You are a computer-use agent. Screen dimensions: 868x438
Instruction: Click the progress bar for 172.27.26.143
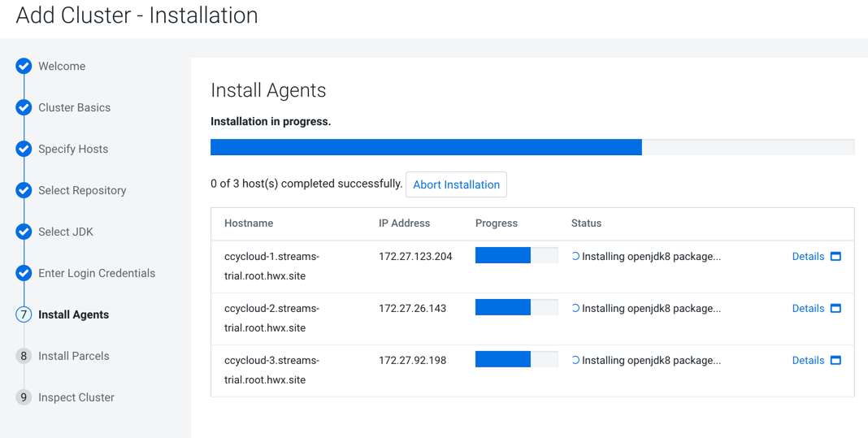tap(516, 308)
